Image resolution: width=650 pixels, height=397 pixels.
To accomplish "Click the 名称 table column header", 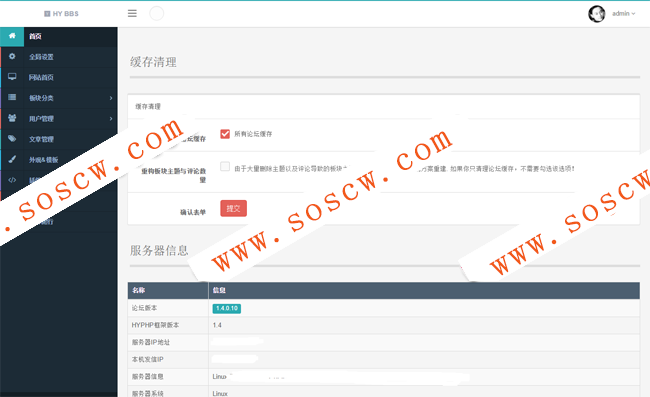I will (138, 290).
